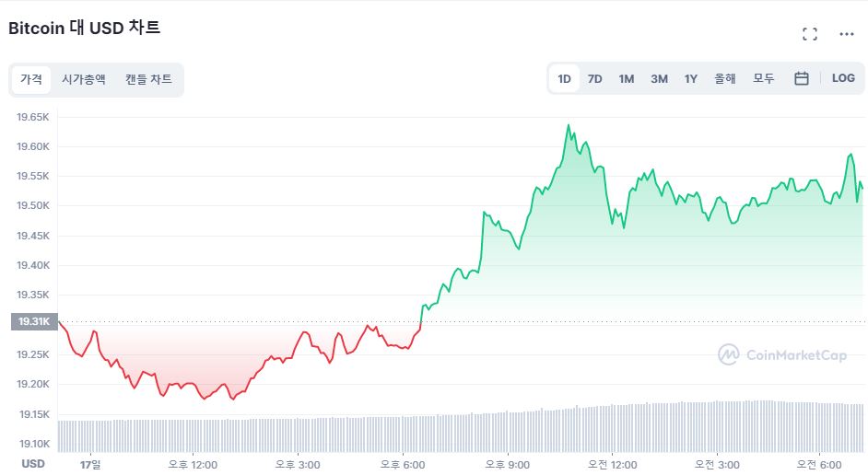Click the fullscreen expand icon
This screenshot has height=475, width=868.
[x=810, y=34]
